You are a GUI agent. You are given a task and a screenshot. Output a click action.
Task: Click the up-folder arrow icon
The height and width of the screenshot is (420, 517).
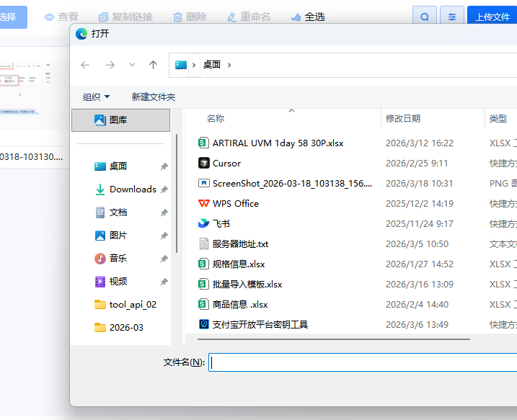(x=153, y=65)
